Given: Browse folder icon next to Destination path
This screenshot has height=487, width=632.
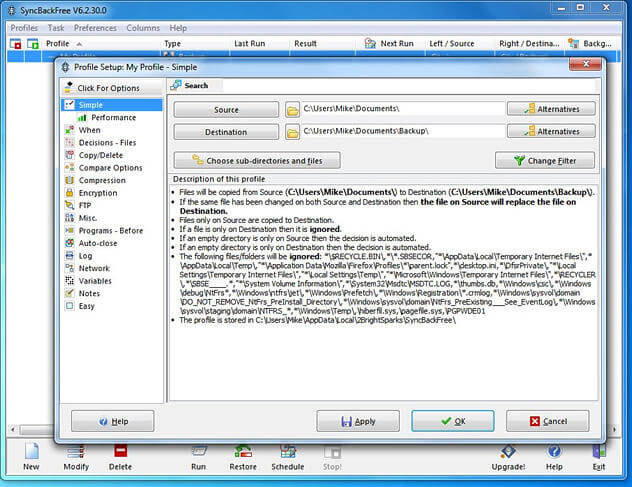Looking at the screenshot, I should coord(293,132).
